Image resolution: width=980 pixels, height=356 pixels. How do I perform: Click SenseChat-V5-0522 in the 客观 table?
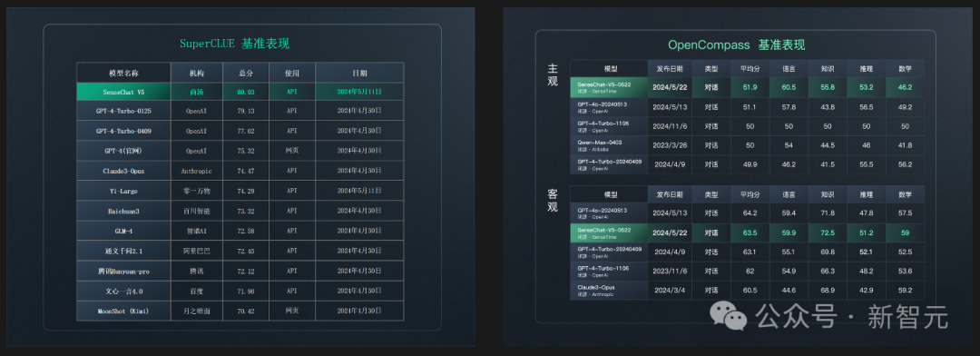(609, 232)
